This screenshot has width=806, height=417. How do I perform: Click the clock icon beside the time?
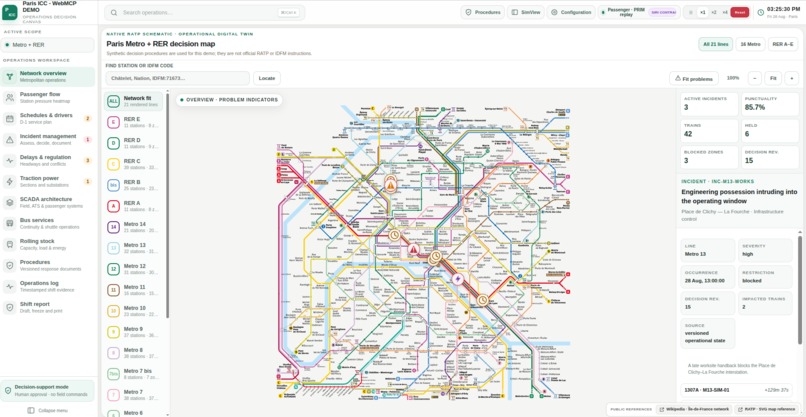tap(760, 13)
